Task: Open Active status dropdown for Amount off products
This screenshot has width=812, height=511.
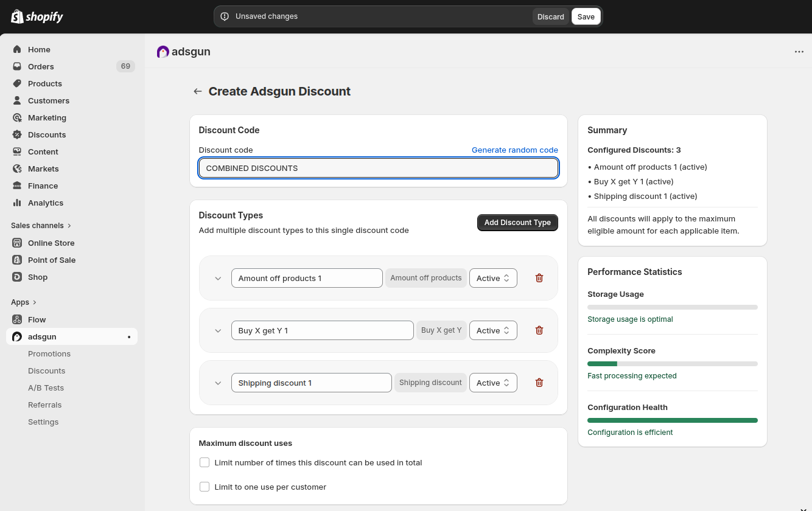Action: pyautogui.click(x=493, y=278)
